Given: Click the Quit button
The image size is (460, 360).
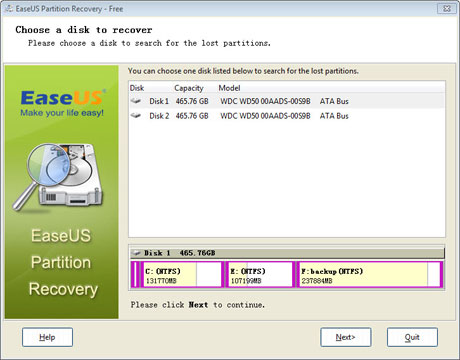Looking at the screenshot, I should 412,337.
